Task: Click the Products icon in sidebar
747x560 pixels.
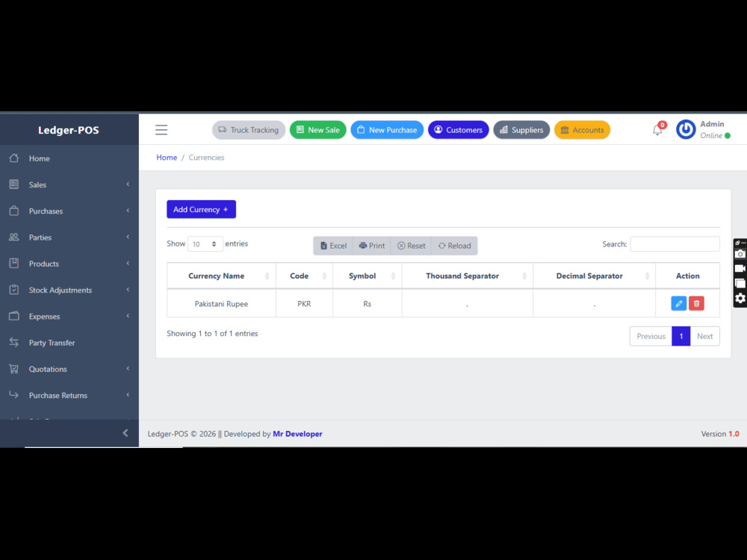Action: point(14,263)
